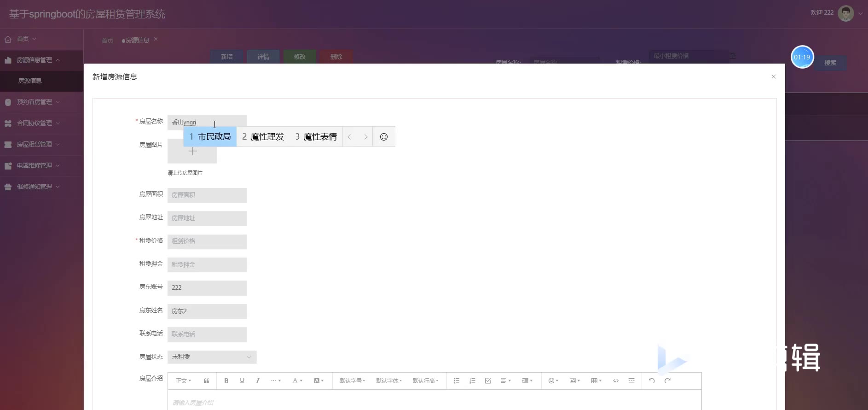Toggle bold formatting in the editor
868x410 pixels.
(226, 381)
